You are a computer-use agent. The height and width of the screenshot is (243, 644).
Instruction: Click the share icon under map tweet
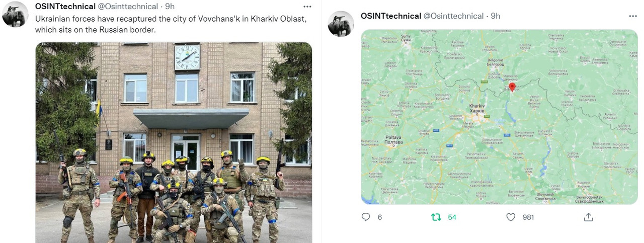coord(588,217)
